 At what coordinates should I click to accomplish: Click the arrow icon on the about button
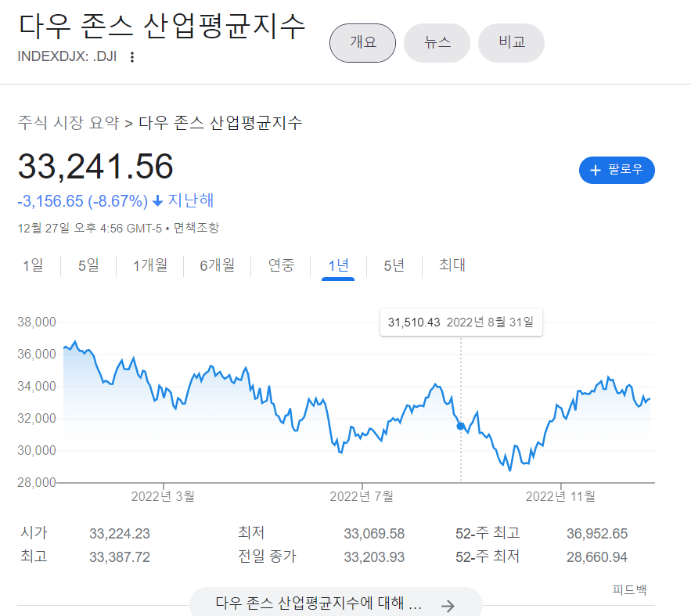(x=448, y=605)
